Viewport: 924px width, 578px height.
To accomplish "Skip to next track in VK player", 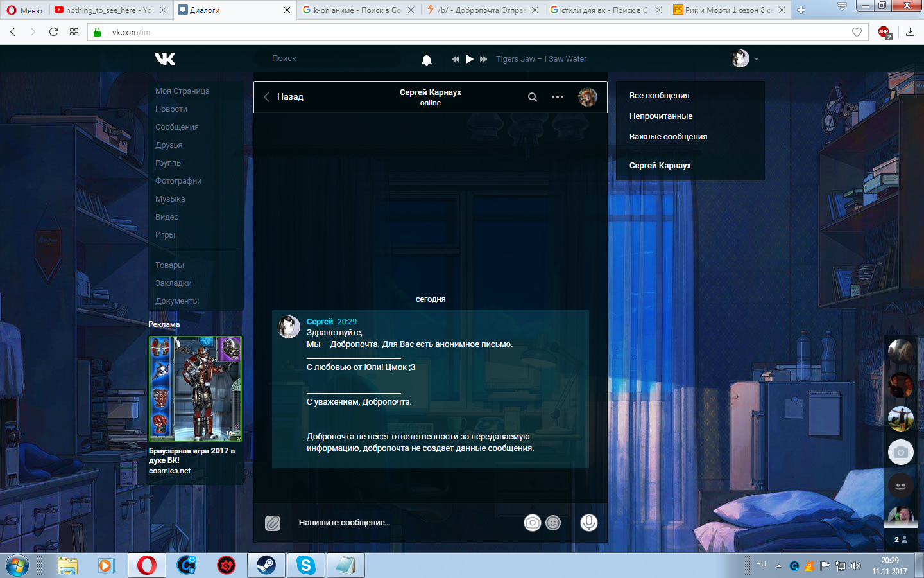I will tap(484, 59).
